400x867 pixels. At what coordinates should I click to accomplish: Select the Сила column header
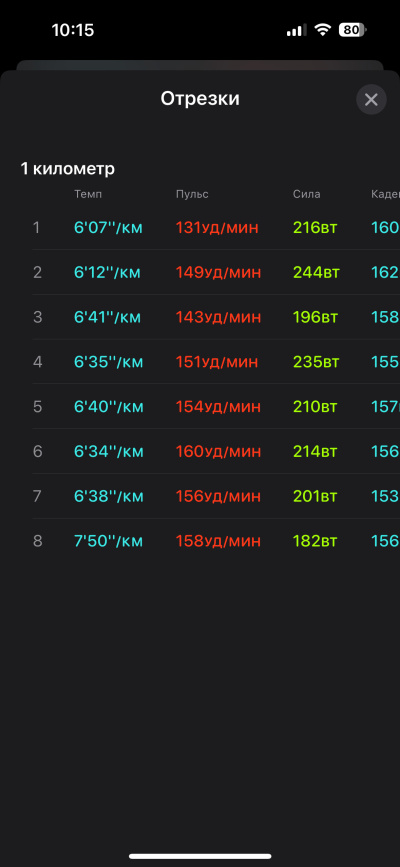pyautogui.click(x=307, y=194)
